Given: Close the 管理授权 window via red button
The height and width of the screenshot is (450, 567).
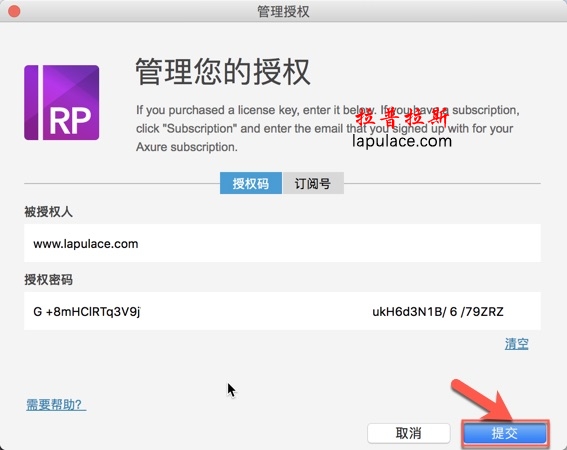Looking at the screenshot, I should pos(14,11).
